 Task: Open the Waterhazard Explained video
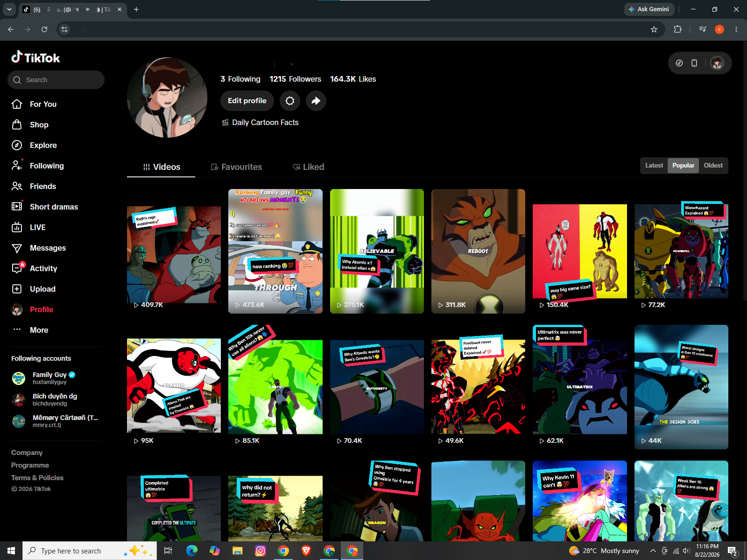(681, 251)
